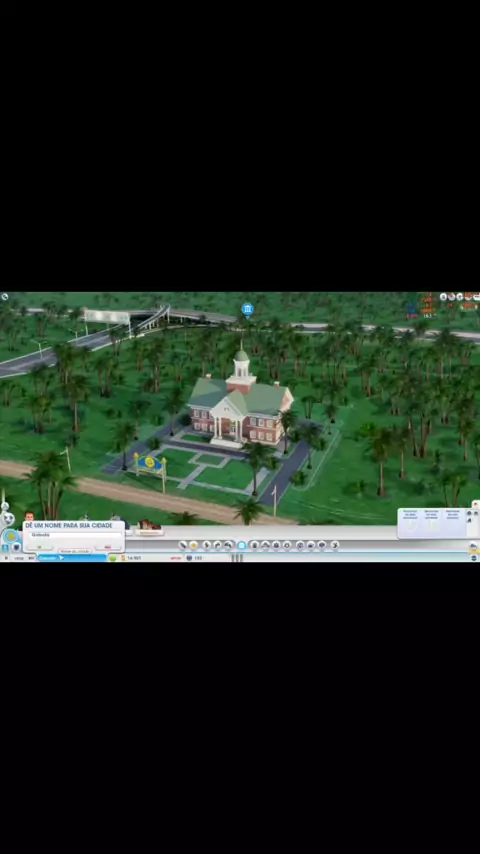Click the blue city speed bar
Screen dimensions: 480x854
coord(72,558)
